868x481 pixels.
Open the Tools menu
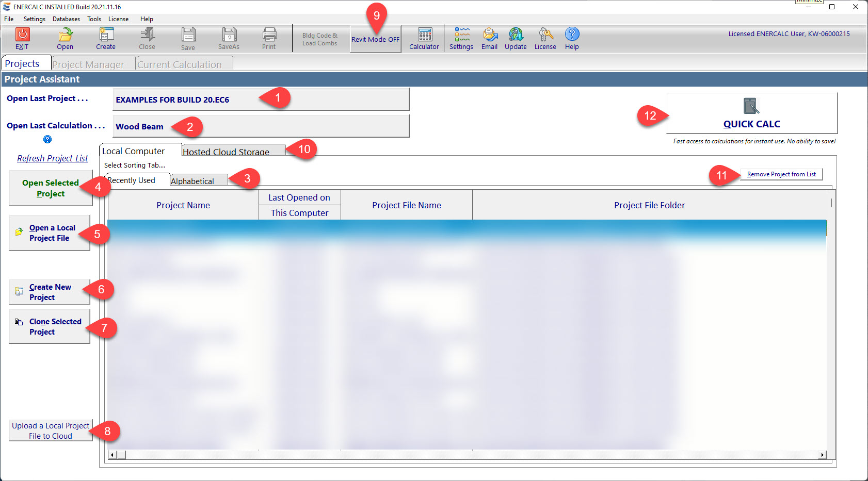point(94,19)
